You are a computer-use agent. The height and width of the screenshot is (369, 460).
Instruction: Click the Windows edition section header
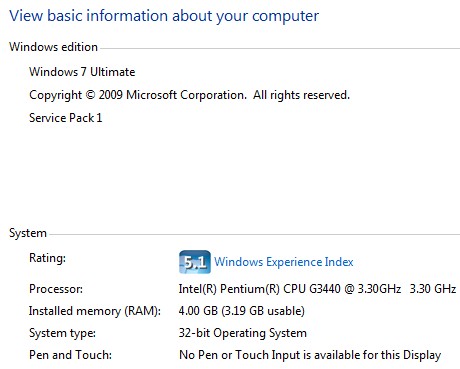click(53, 47)
